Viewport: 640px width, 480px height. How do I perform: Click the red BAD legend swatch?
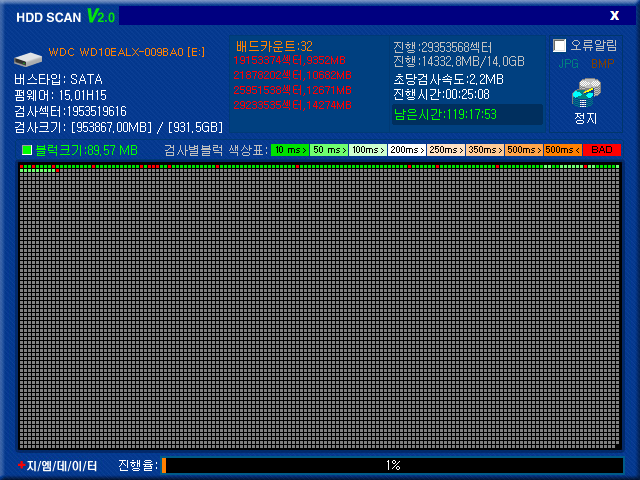click(x=602, y=150)
